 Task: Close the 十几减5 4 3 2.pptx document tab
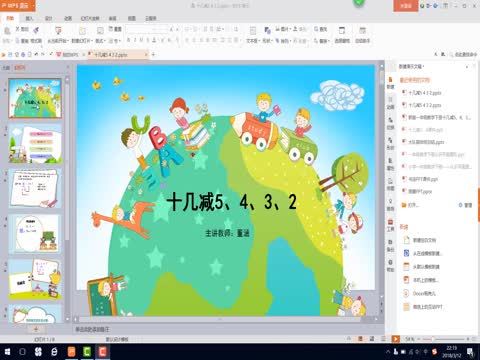point(146,54)
